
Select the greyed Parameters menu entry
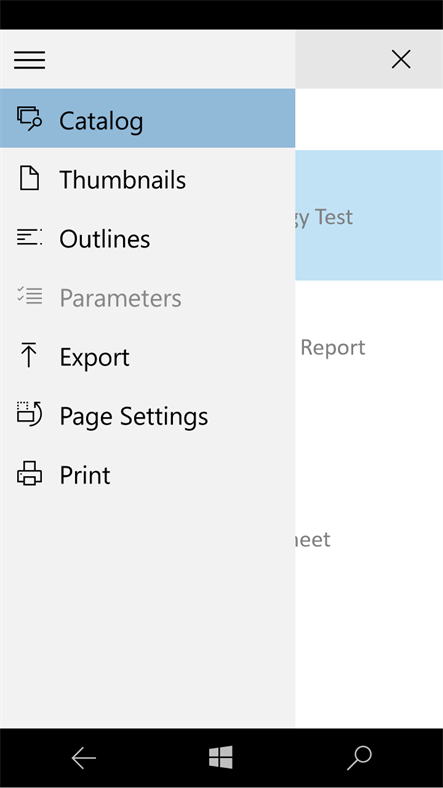[147, 297]
